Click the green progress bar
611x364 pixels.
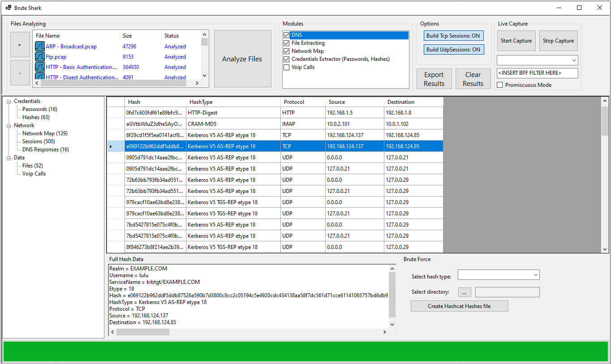click(305, 351)
